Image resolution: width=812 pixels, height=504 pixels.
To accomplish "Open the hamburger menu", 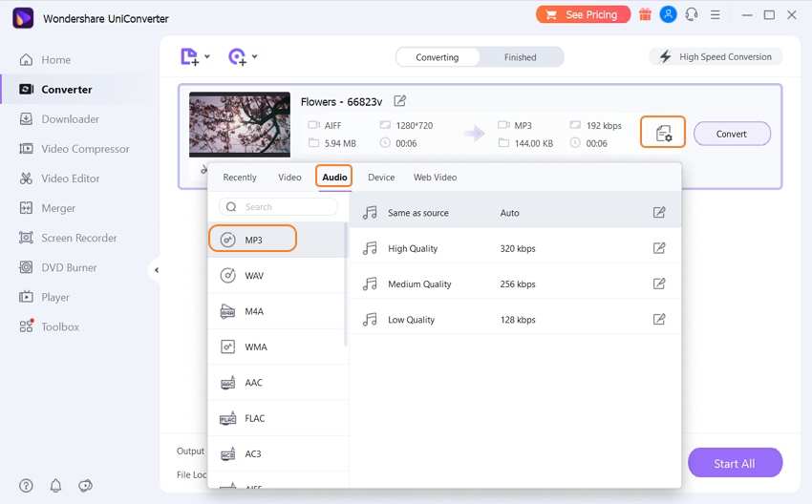I will [x=716, y=14].
